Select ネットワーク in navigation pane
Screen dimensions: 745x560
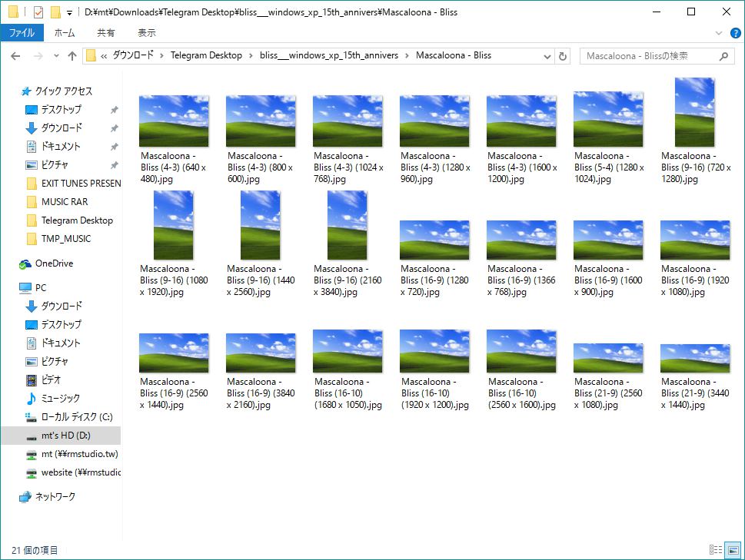click(x=55, y=496)
